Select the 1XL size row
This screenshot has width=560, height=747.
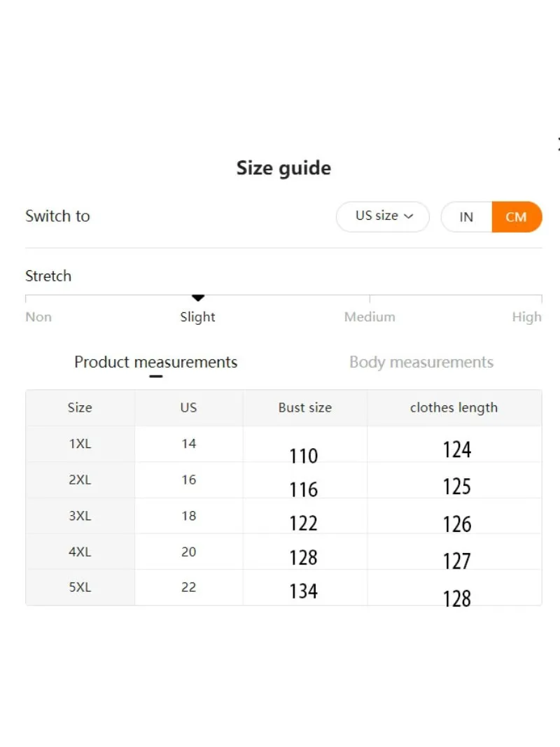click(x=283, y=444)
